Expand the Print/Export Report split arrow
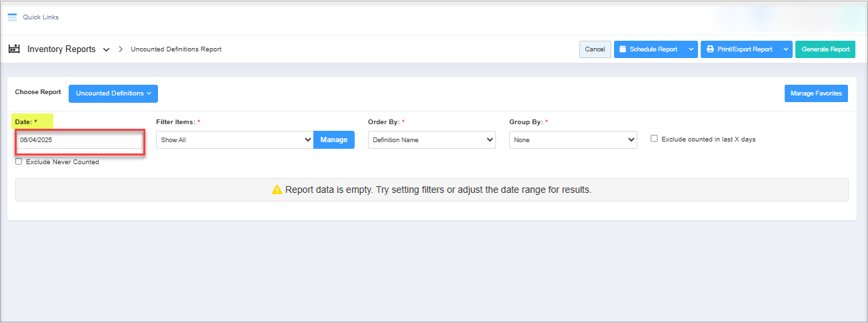This screenshot has width=868, height=323. [785, 49]
